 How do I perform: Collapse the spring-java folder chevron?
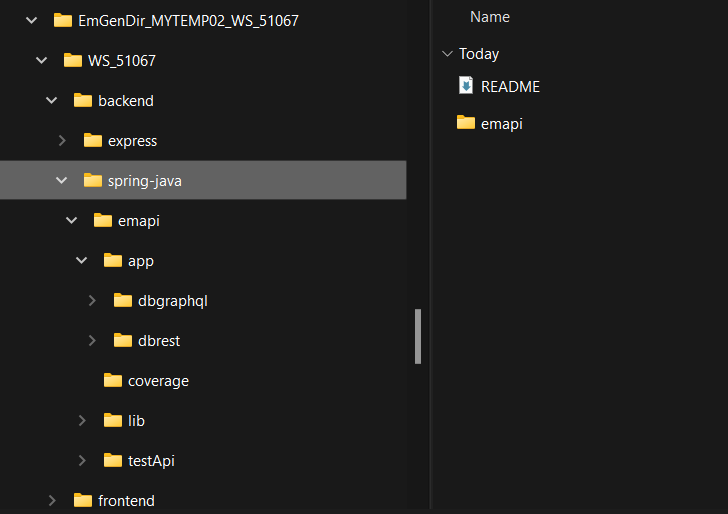(62, 180)
